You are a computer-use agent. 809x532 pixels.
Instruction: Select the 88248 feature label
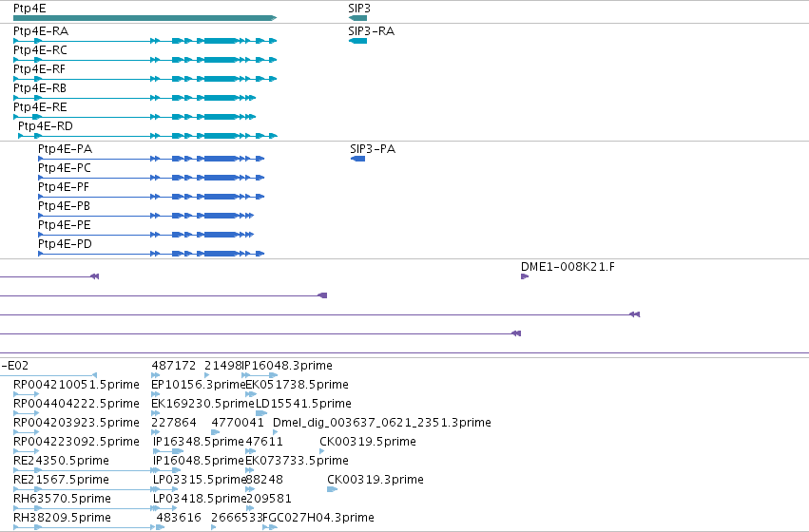pos(264,480)
